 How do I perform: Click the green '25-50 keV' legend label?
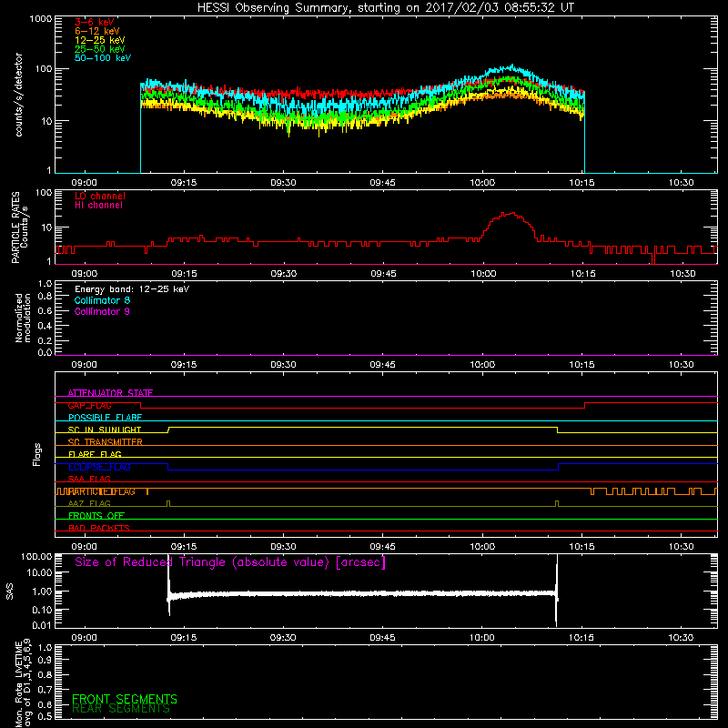point(100,49)
